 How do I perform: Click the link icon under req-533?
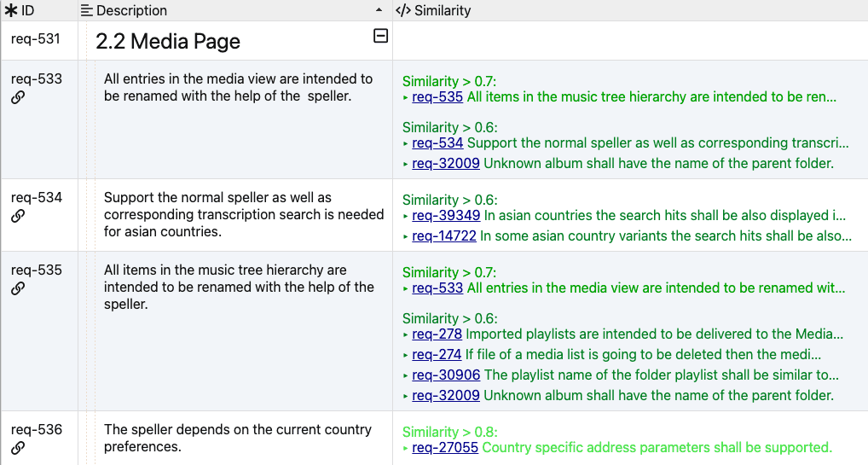tap(18, 97)
